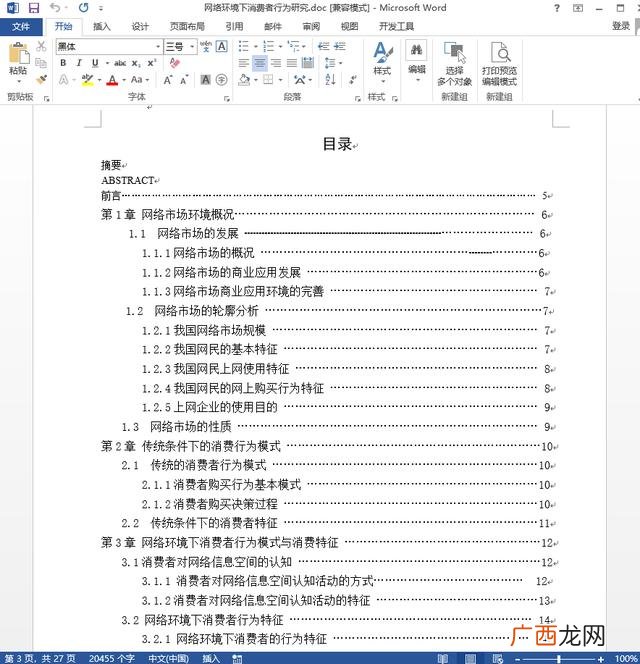Open the Paragraph dialog launcher in 段落 group
640x664 pixels.
[358, 99]
